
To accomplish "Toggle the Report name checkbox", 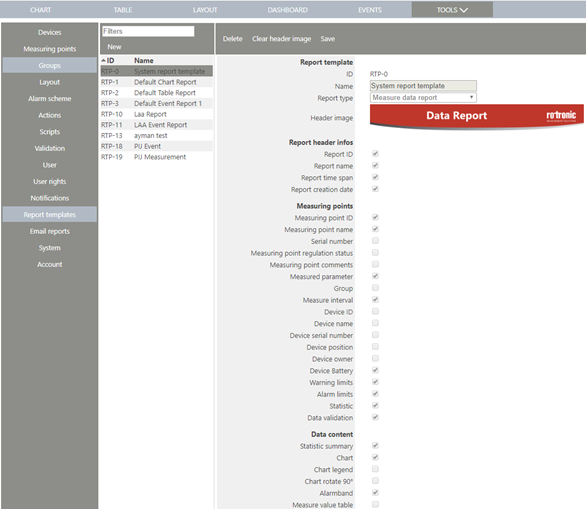I will click(375, 165).
